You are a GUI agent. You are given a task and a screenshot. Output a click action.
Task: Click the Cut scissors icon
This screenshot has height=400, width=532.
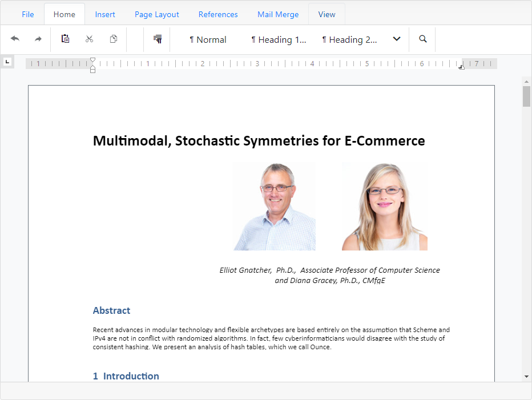89,39
